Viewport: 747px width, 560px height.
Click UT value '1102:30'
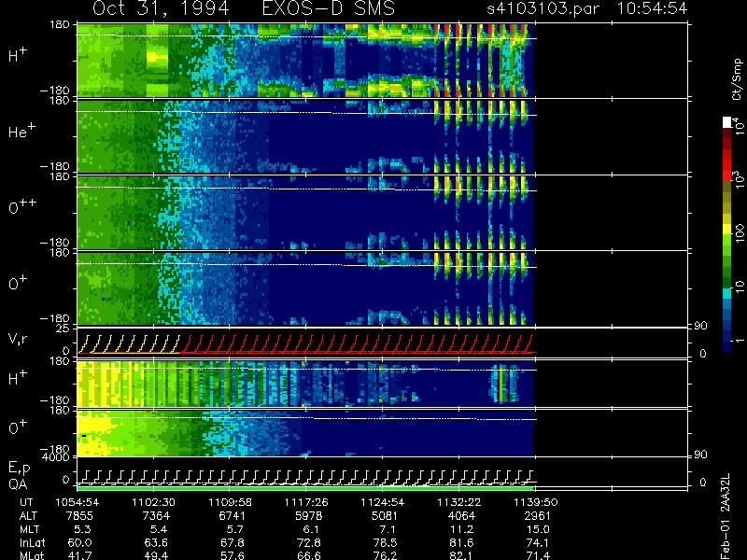pos(154,502)
